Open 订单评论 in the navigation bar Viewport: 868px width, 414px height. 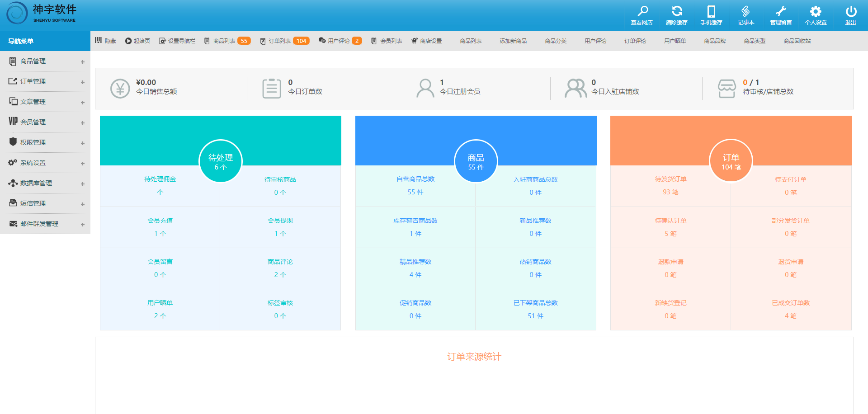pos(635,41)
